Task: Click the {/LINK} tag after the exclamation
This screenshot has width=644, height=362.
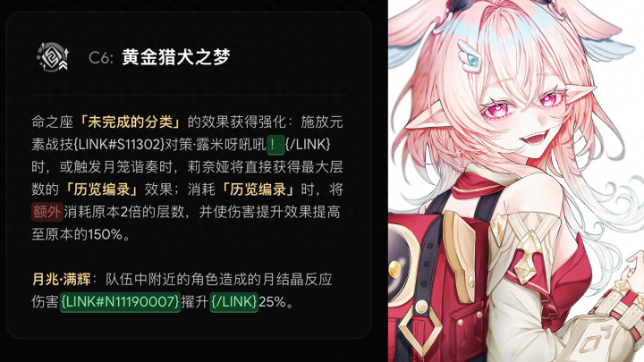Action: point(308,144)
